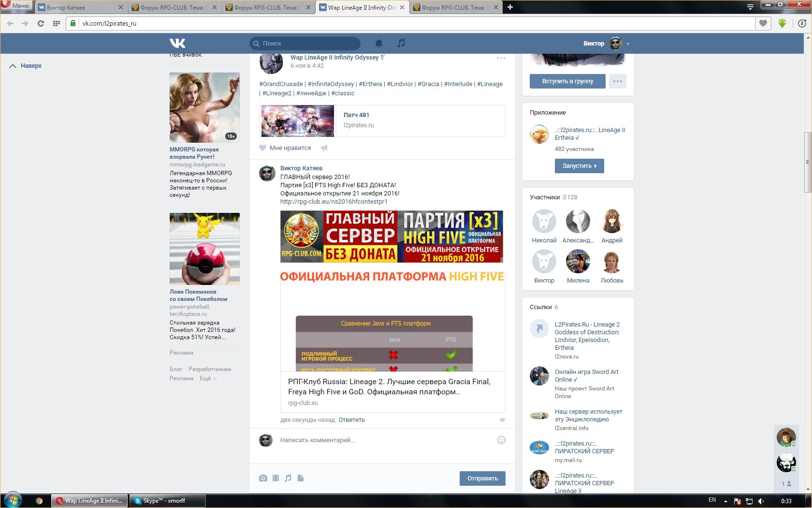Click the Поиск search field
Viewport: 812px width, 508px height.
coord(305,44)
